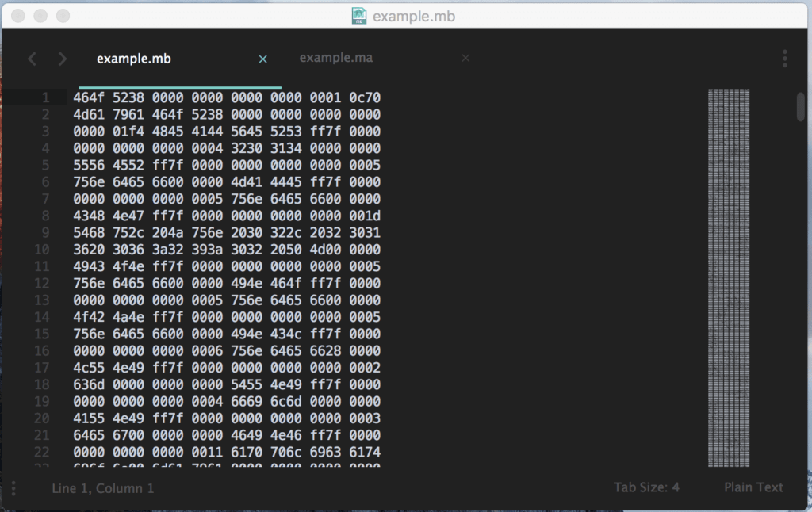The image size is (812, 512).
Task: Click hex value 6628 on line 16
Action: pyautogui.click(x=325, y=351)
